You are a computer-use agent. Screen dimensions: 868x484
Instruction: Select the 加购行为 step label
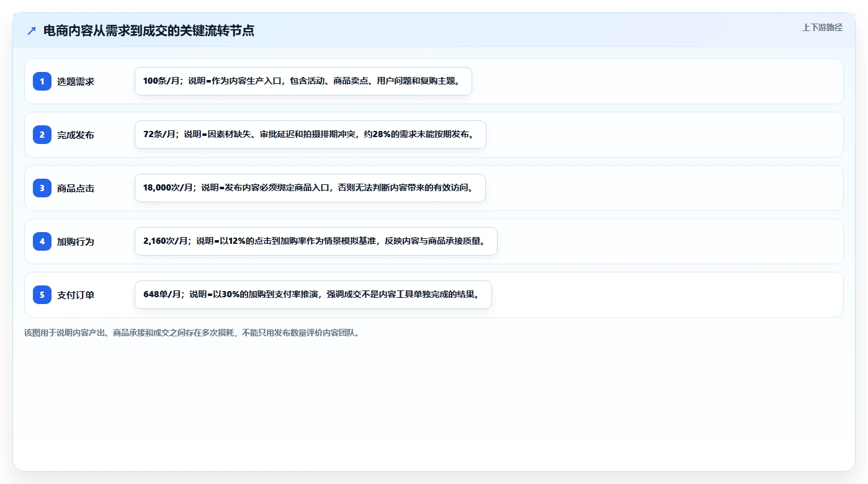click(76, 241)
